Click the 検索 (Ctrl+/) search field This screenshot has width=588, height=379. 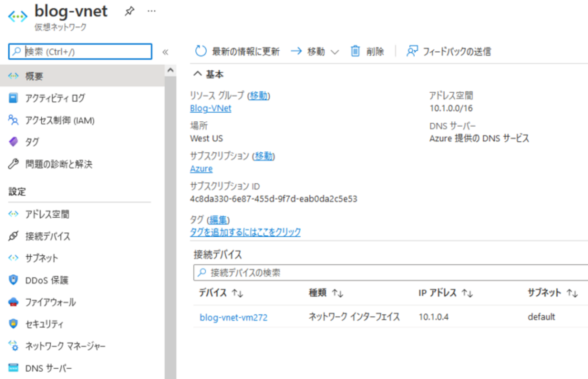point(80,52)
